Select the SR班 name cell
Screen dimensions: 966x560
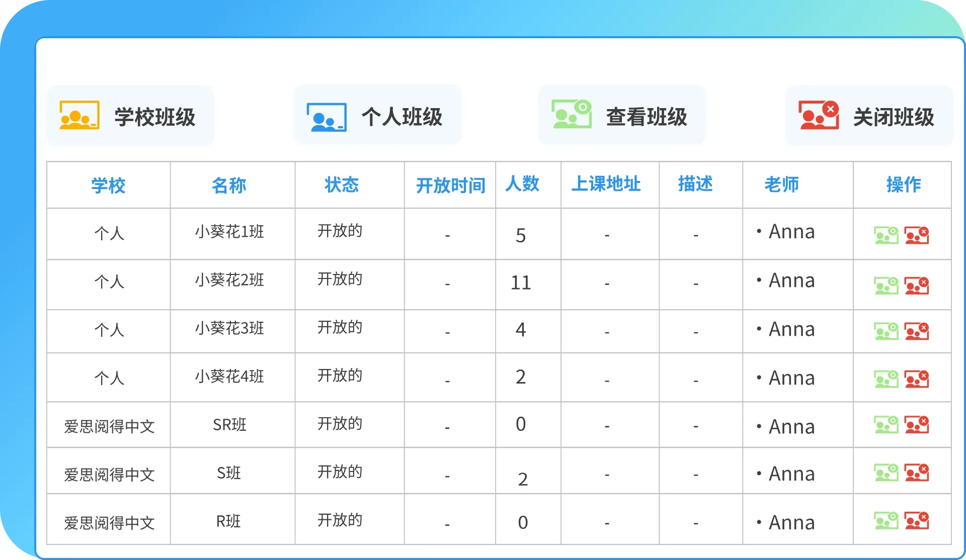pyautogui.click(x=229, y=425)
